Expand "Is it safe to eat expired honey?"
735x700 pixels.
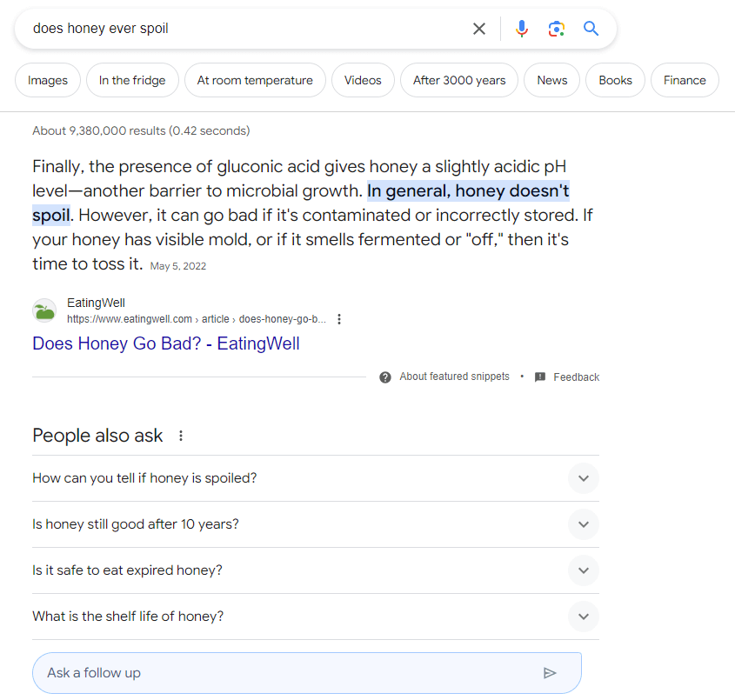[x=584, y=570]
